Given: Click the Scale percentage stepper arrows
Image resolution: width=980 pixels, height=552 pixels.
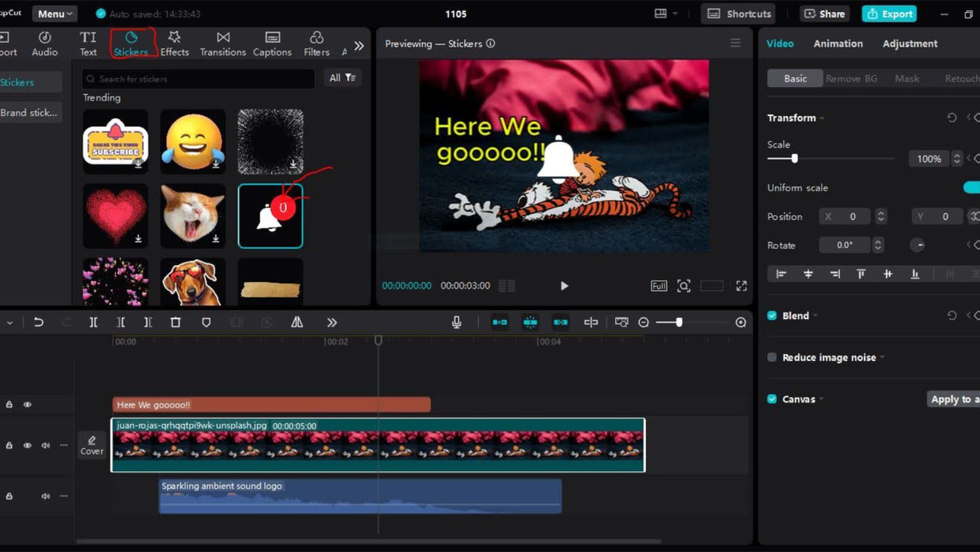Looking at the screenshot, I should point(957,159).
